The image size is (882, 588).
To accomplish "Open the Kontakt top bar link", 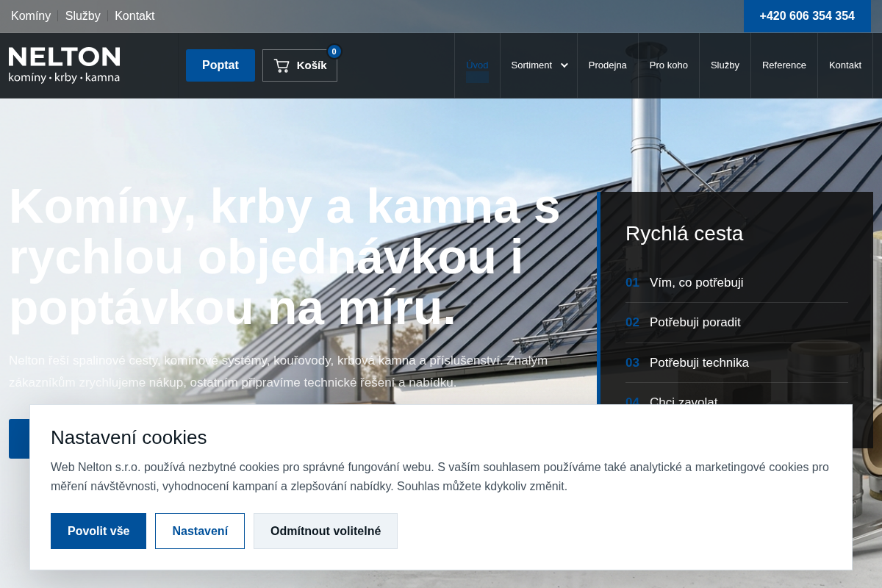I will tap(135, 16).
